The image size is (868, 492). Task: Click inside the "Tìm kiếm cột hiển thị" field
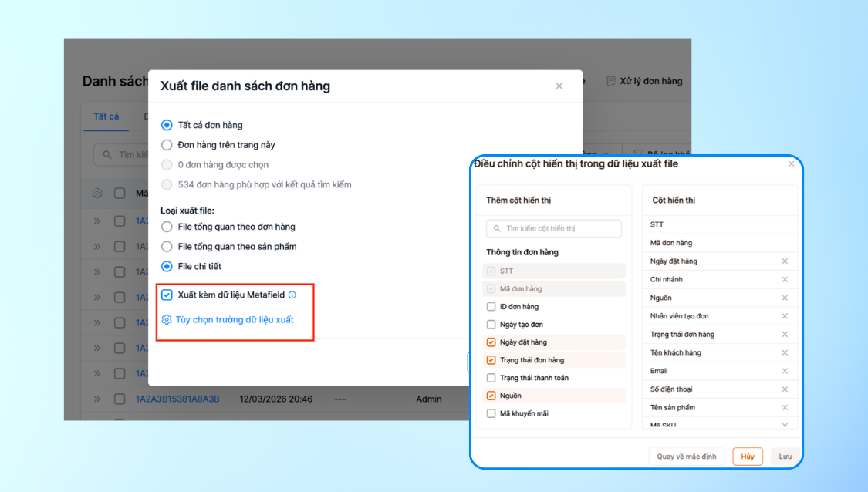(x=553, y=228)
